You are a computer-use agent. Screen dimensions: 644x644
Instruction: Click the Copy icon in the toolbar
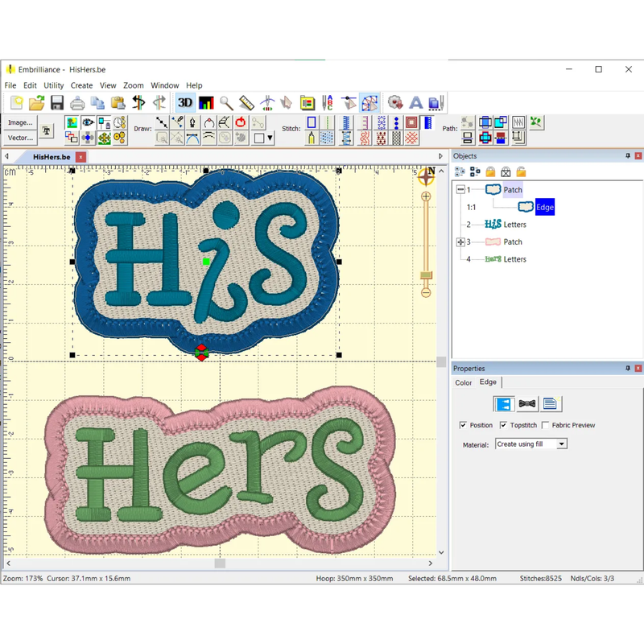(97, 103)
